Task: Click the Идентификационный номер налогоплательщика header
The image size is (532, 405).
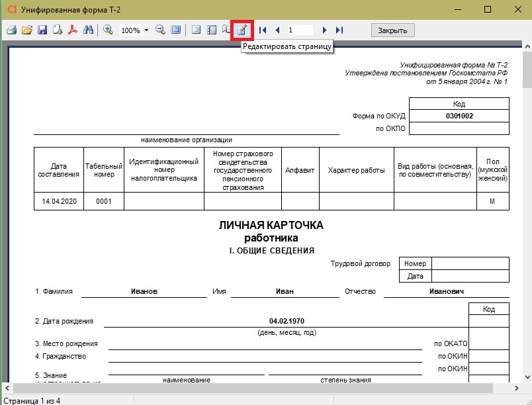Action: click(x=164, y=170)
